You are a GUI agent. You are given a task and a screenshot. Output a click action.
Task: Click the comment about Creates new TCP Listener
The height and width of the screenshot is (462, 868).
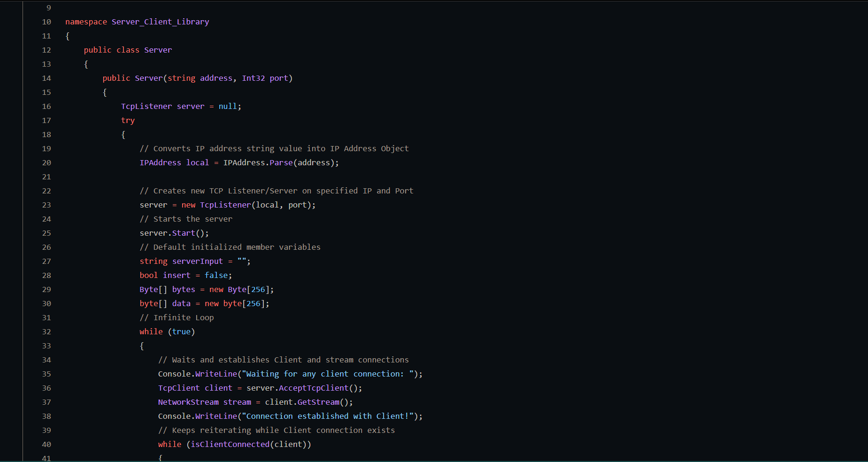click(276, 191)
